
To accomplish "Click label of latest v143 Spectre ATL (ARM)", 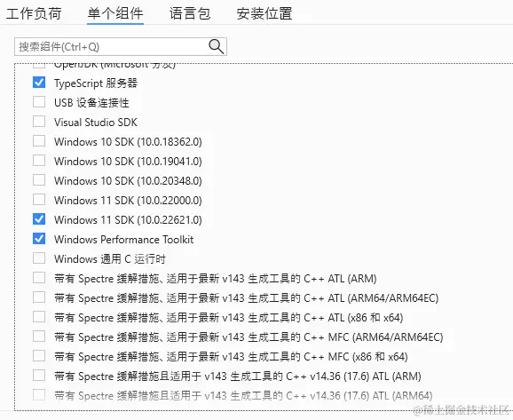I will 216,279.
